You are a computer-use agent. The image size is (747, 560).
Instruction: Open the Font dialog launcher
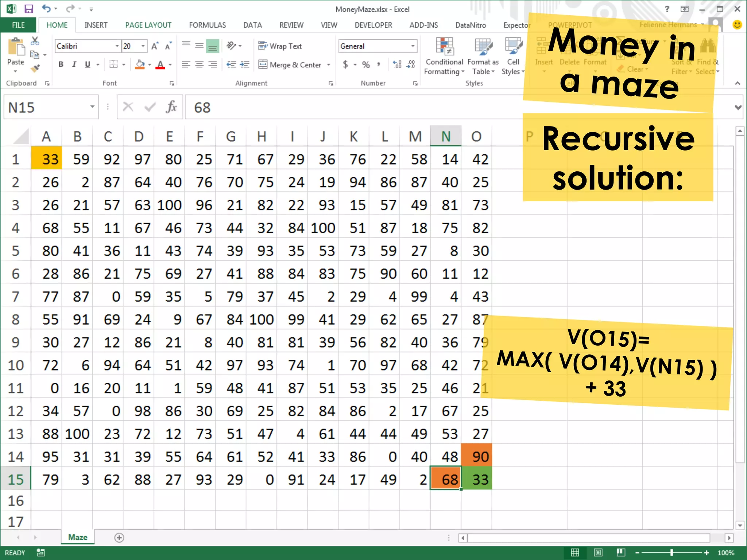(171, 83)
